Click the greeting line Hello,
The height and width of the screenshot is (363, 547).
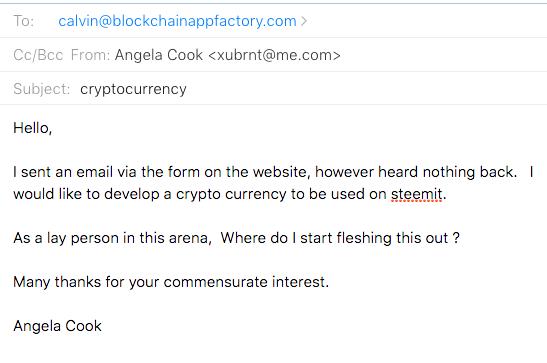click(x=32, y=128)
